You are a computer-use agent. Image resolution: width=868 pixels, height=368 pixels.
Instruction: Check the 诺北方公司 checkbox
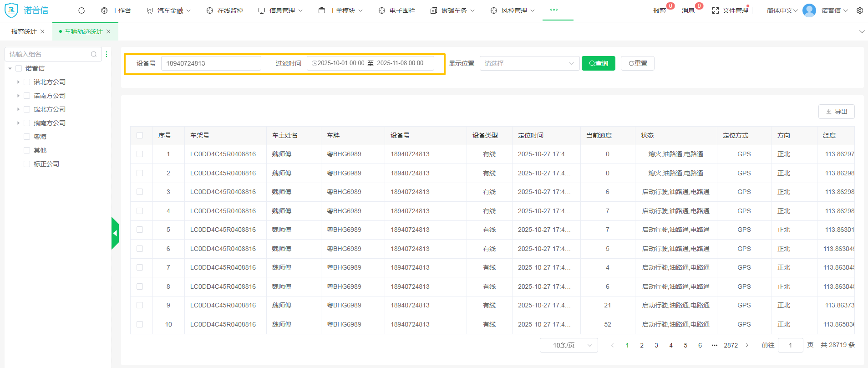point(27,82)
